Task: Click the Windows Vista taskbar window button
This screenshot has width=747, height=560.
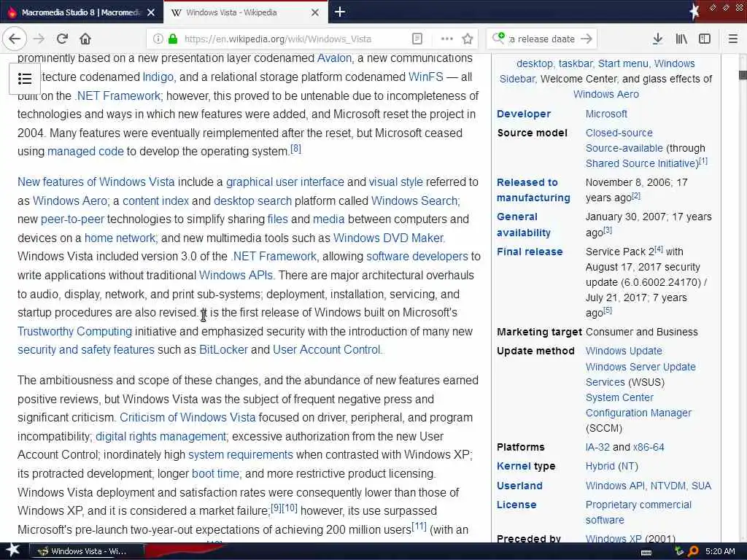Action: coord(87,551)
